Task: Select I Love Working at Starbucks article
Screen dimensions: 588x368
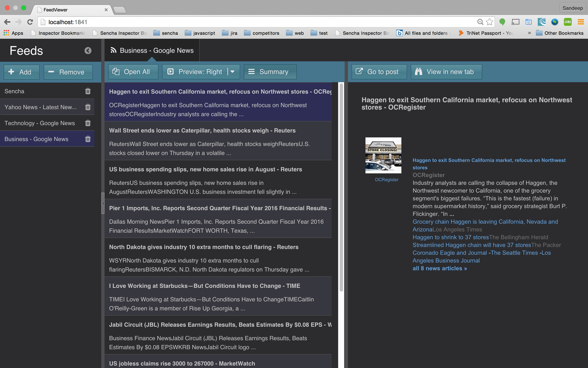Action: (218, 296)
